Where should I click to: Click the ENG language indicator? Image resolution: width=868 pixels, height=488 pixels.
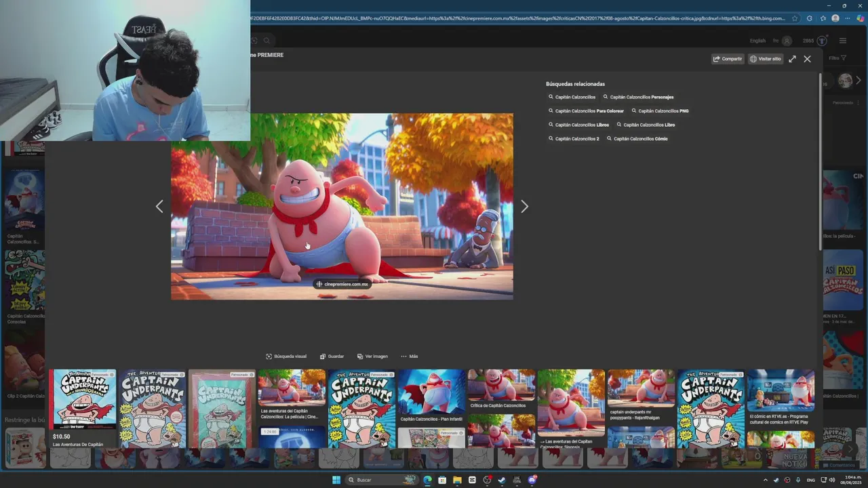coord(810,480)
